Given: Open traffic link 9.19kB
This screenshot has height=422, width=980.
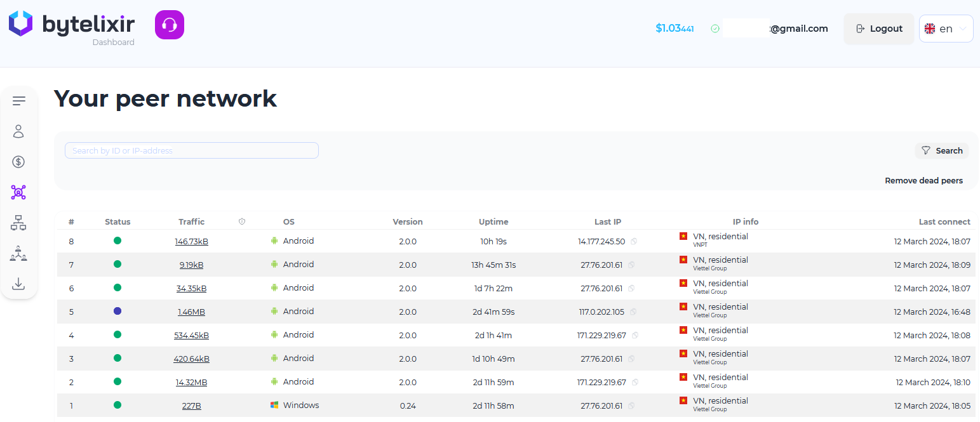Looking at the screenshot, I should (192, 265).
